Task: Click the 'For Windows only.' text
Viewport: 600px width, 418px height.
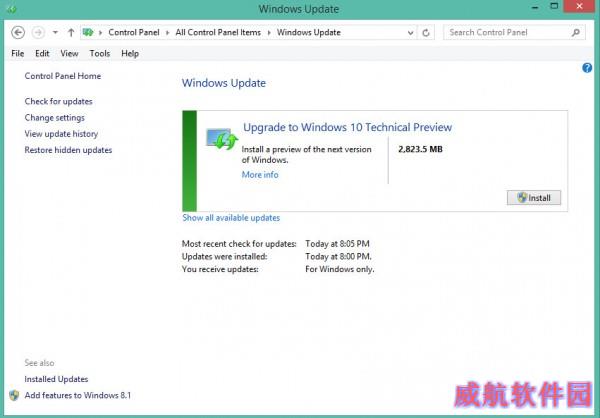Action: [339, 269]
